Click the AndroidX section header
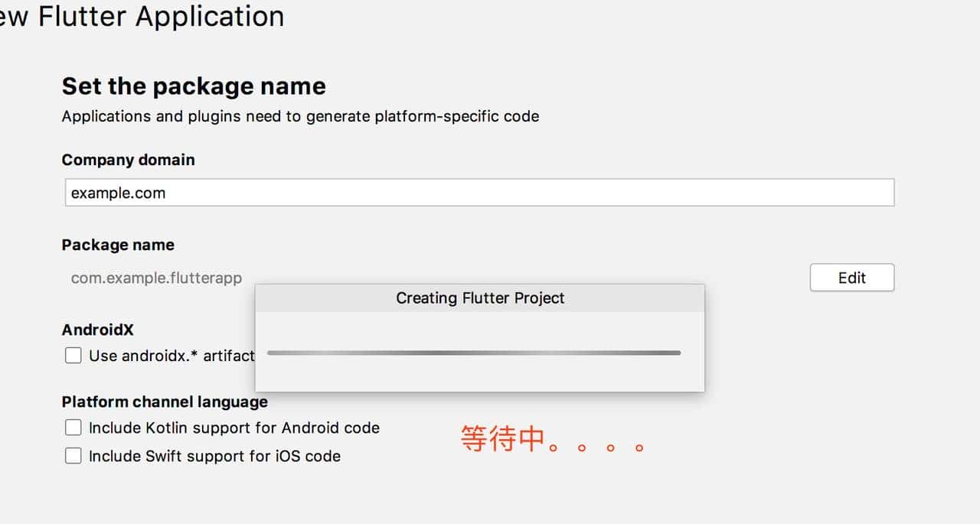This screenshot has width=980, height=524. tap(97, 330)
